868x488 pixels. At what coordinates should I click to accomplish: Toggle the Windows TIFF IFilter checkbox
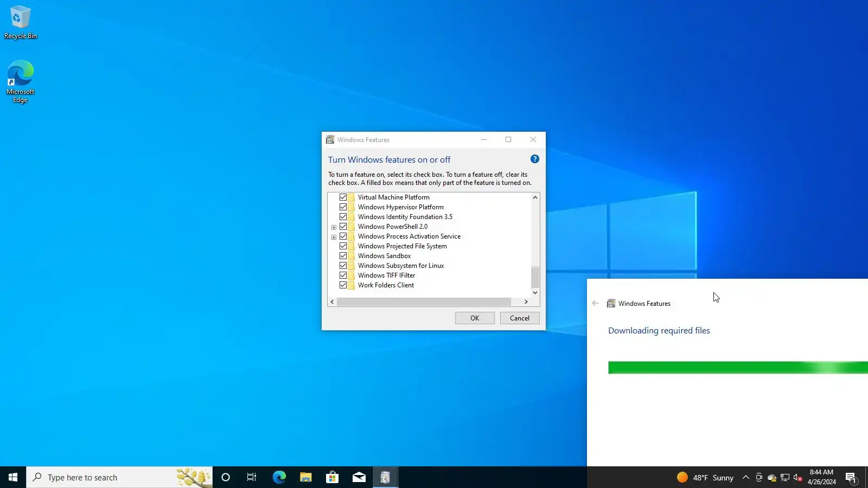click(343, 275)
